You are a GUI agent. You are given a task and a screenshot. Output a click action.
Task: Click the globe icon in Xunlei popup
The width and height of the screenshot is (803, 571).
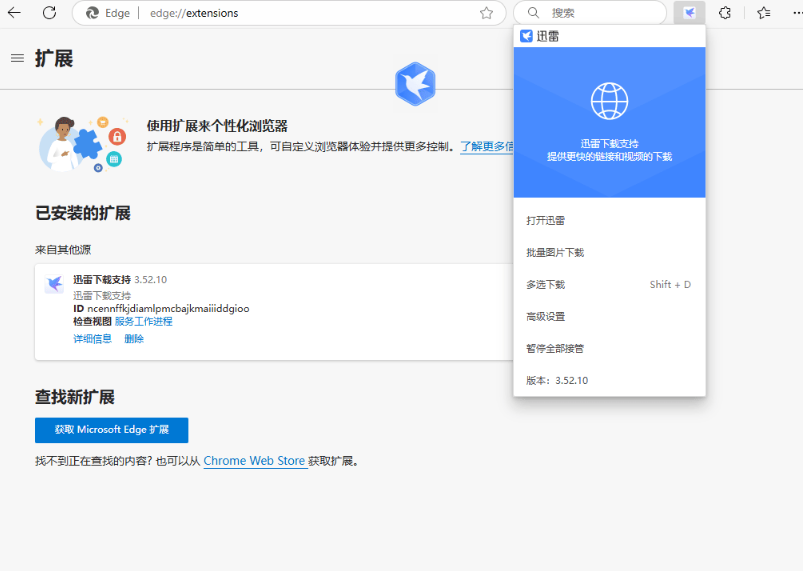coord(609,101)
